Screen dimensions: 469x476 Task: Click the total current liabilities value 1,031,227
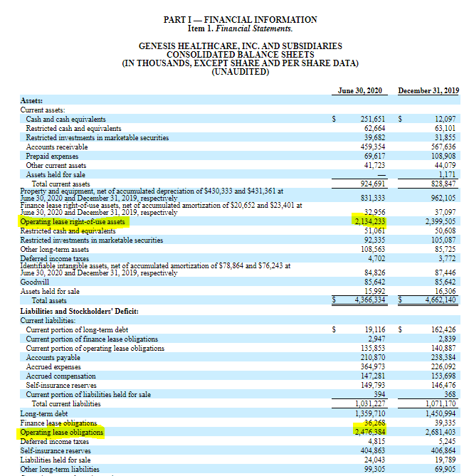[370, 403]
